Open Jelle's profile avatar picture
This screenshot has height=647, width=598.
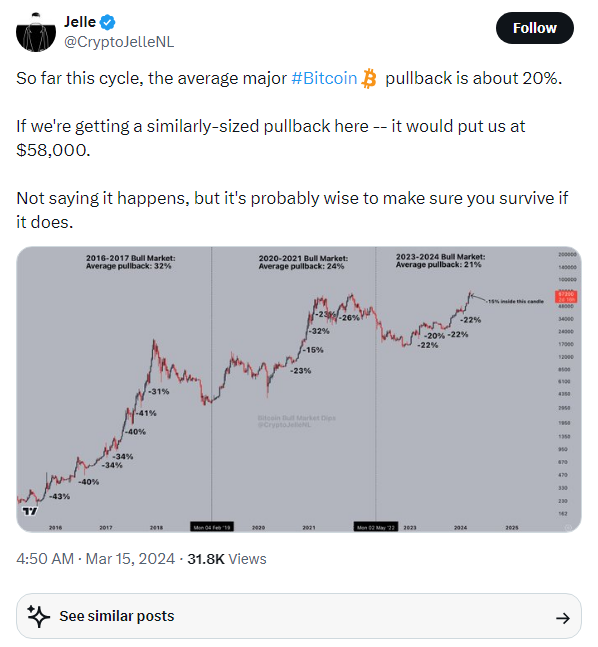[x=36, y=33]
